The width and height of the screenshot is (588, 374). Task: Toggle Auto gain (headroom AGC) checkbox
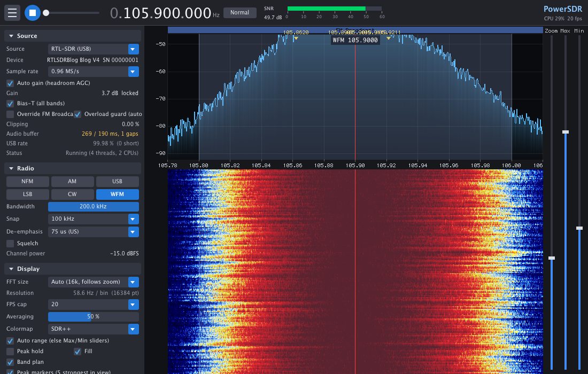point(10,83)
